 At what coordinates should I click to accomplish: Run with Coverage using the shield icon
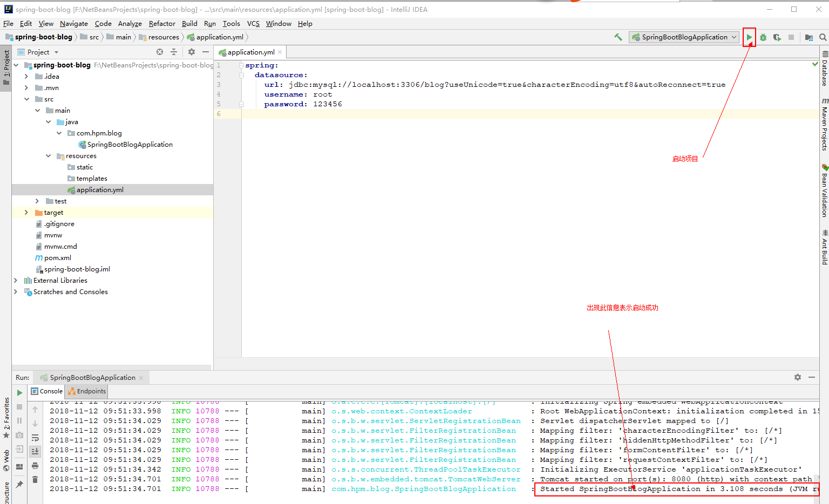tap(777, 37)
